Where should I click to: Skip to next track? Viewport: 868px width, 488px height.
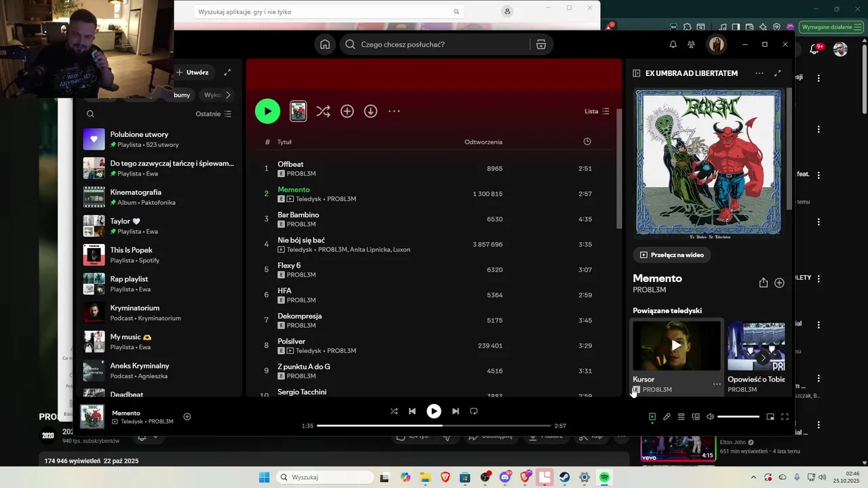tap(456, 411)
